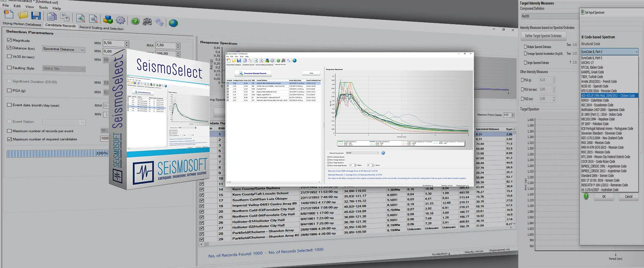644x268 pixels.
Task: Click the globe icon in the Selected Records window
Action: (x=294, y=61)
